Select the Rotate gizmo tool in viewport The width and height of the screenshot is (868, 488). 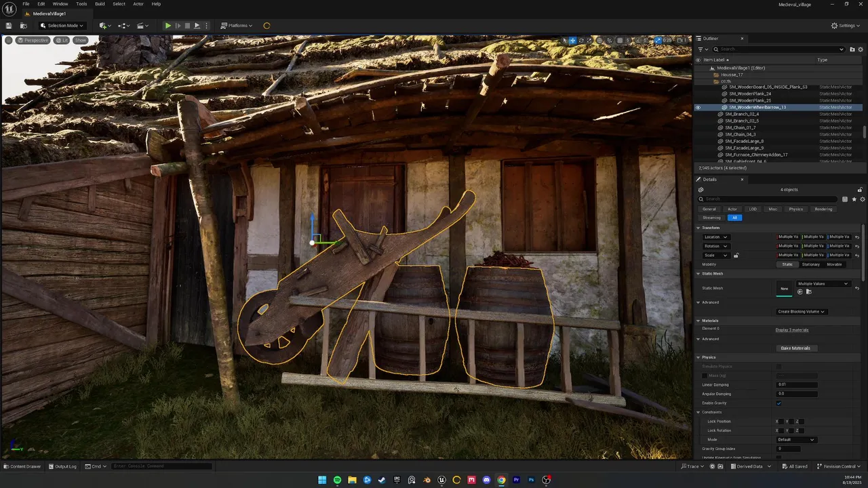click(x=581, y=41)
